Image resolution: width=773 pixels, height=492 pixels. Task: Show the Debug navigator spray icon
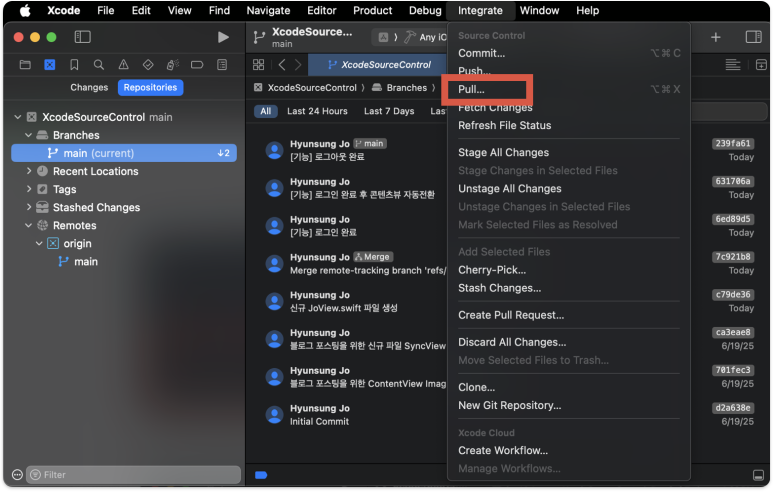point(173,65)
